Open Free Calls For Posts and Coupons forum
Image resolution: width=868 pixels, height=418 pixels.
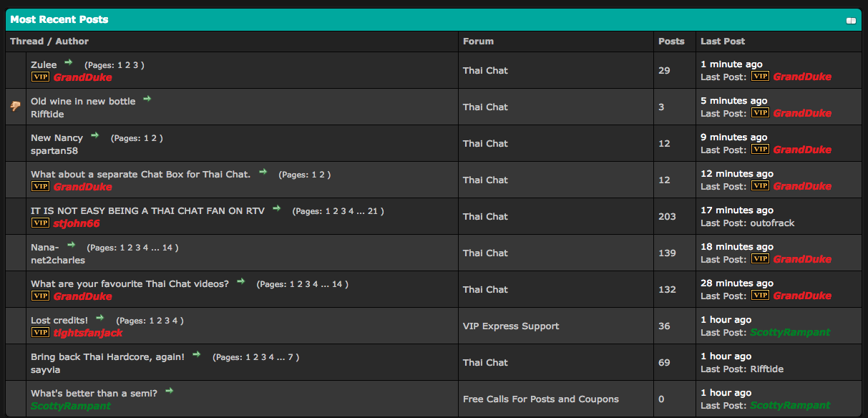click(540, 399)
